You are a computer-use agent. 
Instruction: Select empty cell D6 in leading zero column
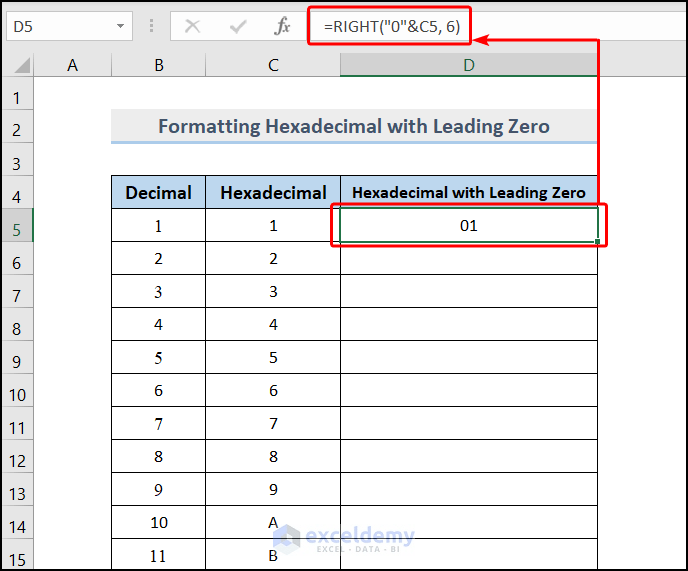point(469,258)
